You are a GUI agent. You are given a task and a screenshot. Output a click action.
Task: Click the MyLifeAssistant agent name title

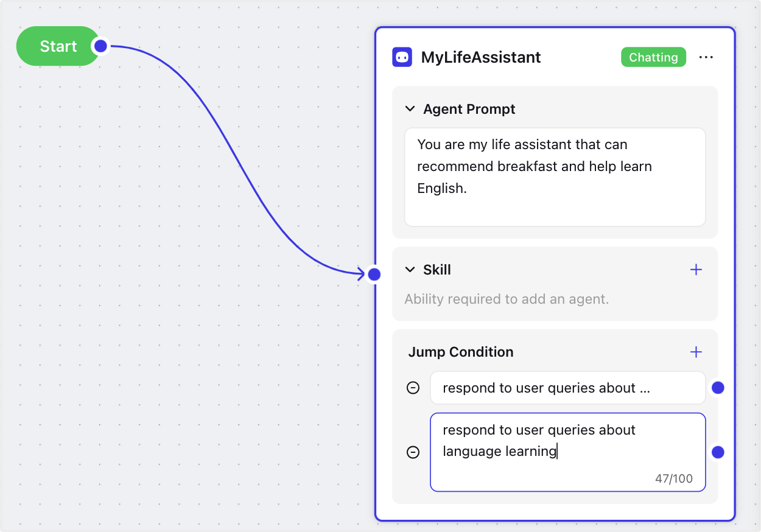click(481, 57)
